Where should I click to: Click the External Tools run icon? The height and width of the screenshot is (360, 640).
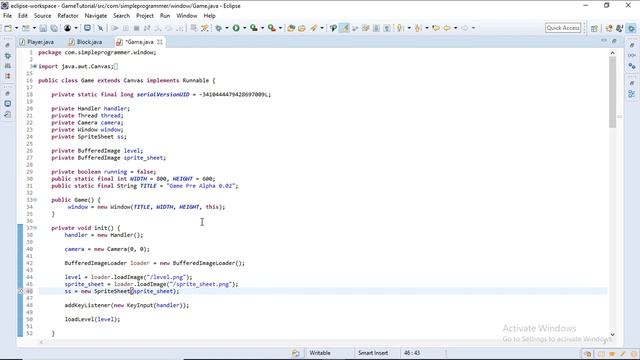(x=271, y=28)
